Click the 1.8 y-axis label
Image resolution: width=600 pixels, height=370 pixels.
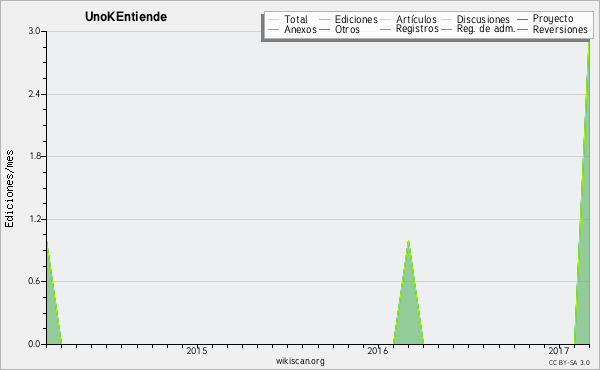pyautogui.click(x=34, y=156)
